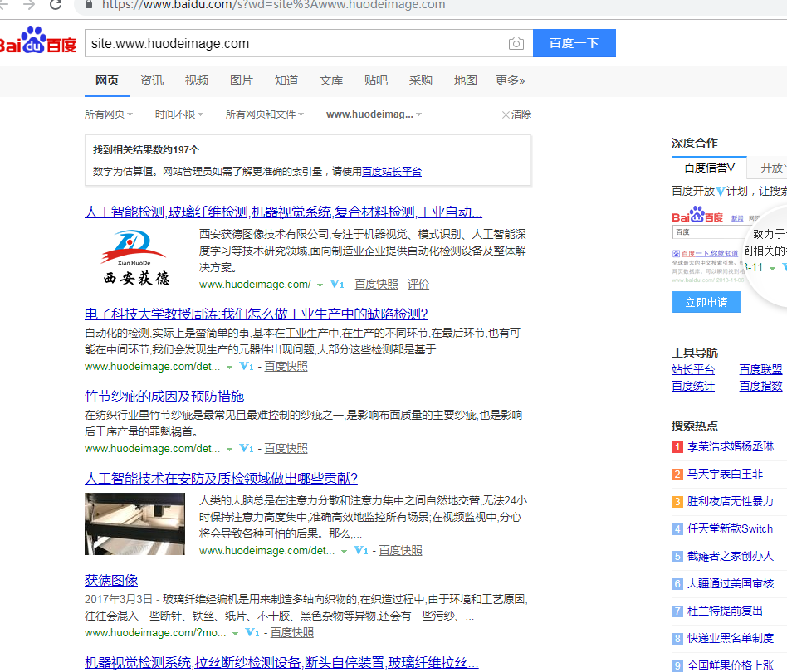
Task: Click the V1 badge under the first result
Action: [x=337, y=285]
